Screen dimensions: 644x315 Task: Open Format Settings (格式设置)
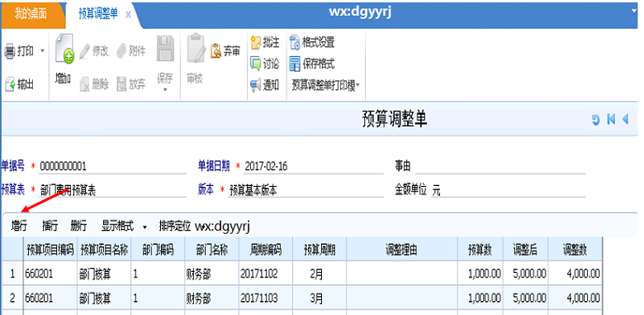click(312, 42)
